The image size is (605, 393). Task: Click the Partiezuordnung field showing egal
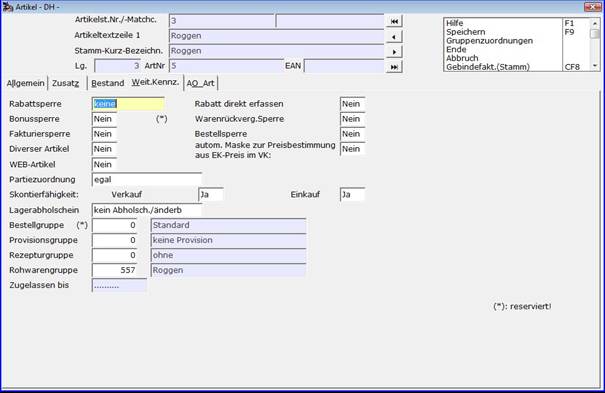(147, 179)
